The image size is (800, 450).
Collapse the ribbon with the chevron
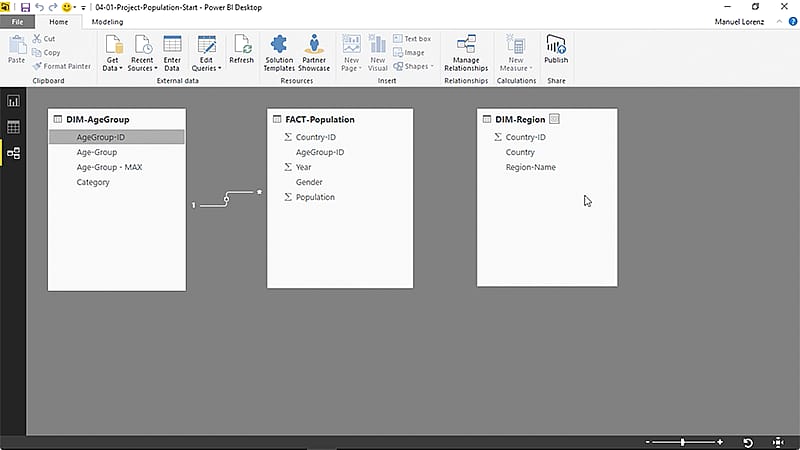coord(779,21)
